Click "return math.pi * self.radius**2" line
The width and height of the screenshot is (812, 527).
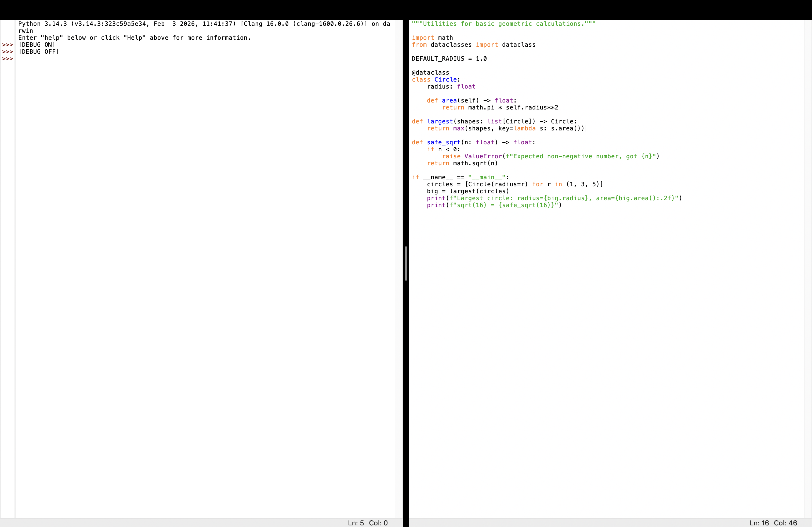(500, 107)
